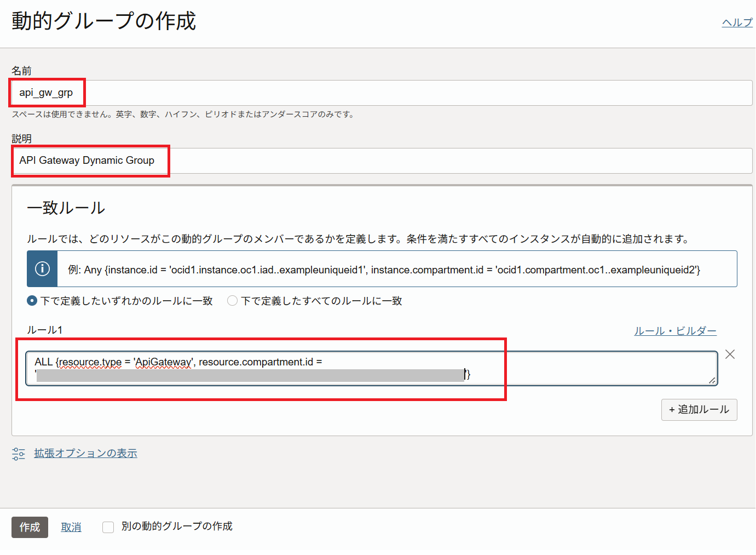Viewport: 756px width, 555px height.
Task: Grab the resize handle of the rule textarea
Action: pyautogui.click(x=712, y=380)
